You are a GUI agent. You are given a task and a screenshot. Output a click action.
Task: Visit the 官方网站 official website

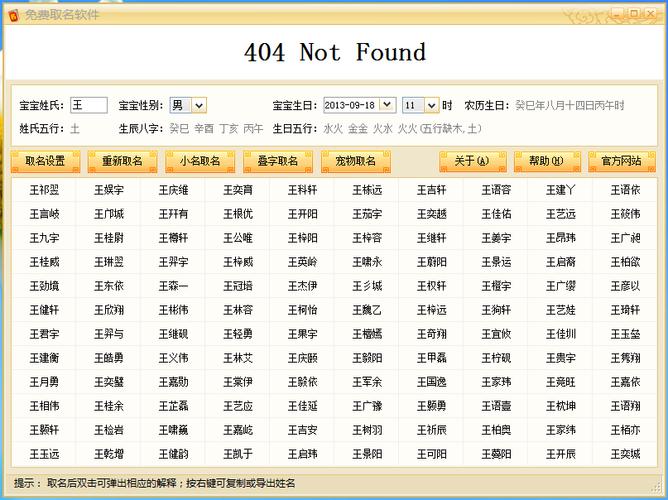[x=622, y=161]
